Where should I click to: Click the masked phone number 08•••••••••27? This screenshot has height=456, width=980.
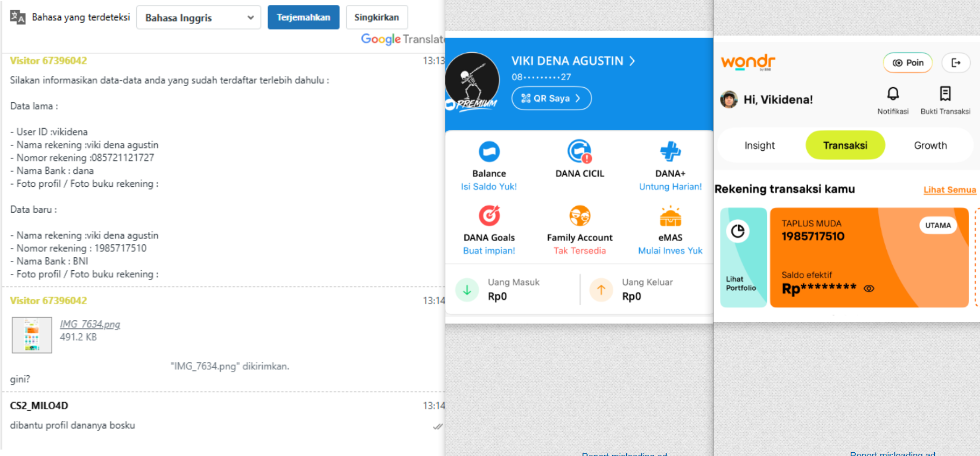tap(541, 77)
